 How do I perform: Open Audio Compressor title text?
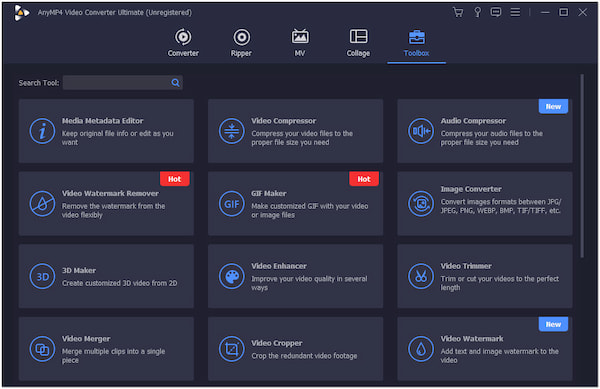[x=473, y=121]
